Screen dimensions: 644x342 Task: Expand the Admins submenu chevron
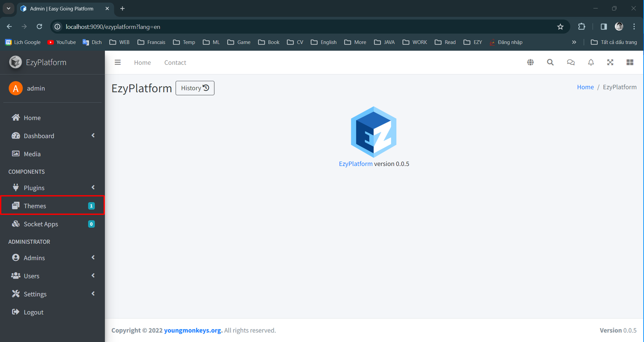tap(93, 257)
